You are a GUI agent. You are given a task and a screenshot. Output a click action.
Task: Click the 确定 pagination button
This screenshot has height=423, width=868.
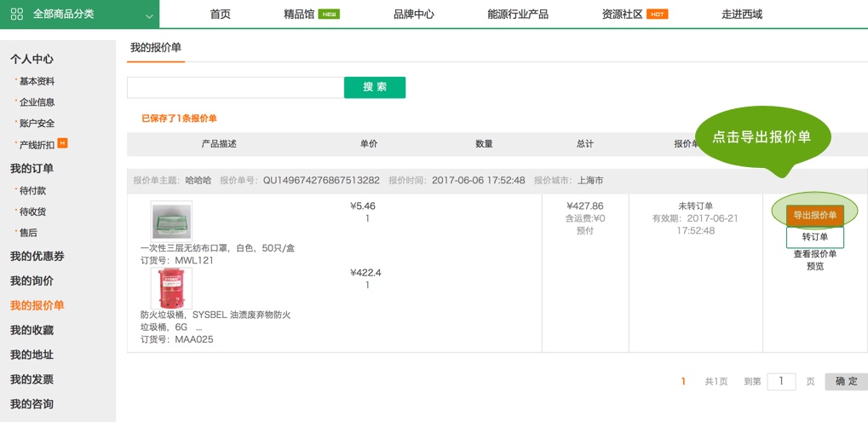tap(846, 381)
